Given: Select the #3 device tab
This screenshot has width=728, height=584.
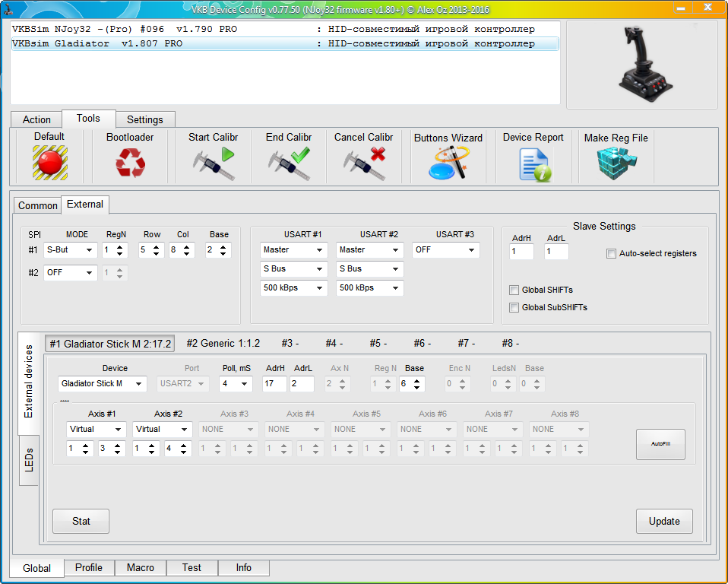Looking at the screenshot, I should pos(290,344).
